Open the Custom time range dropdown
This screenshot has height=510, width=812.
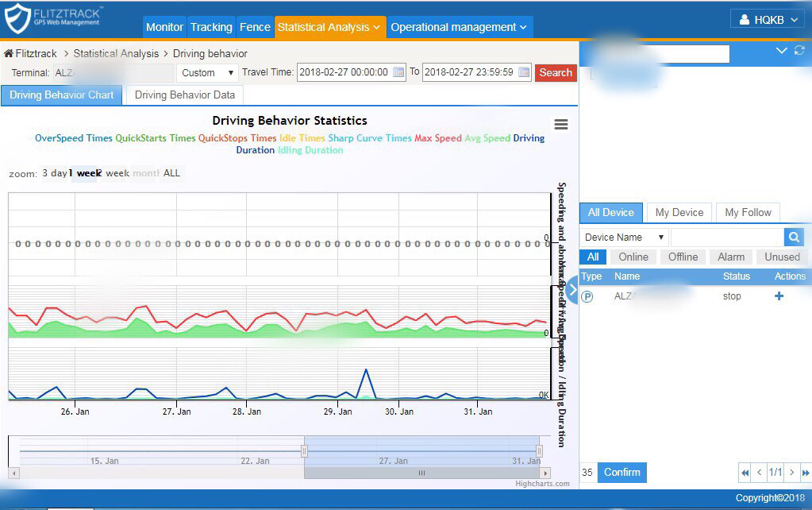tap(207, 72)
